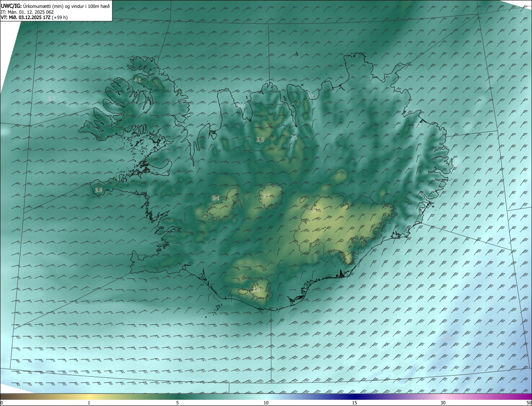Click the 4.1 value on the map
The width and height of the screenshot is (532, 406).
[138, 80]
